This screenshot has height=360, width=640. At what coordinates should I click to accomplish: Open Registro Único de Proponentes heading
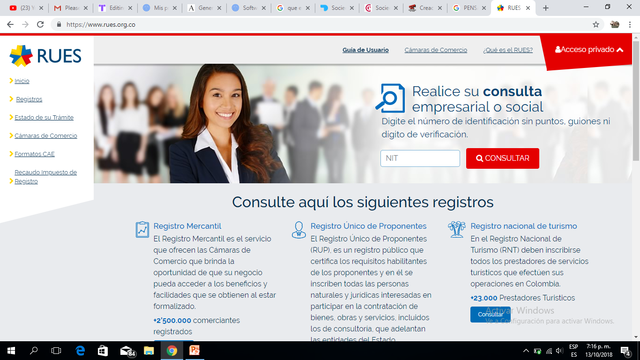tap(368, 226)
